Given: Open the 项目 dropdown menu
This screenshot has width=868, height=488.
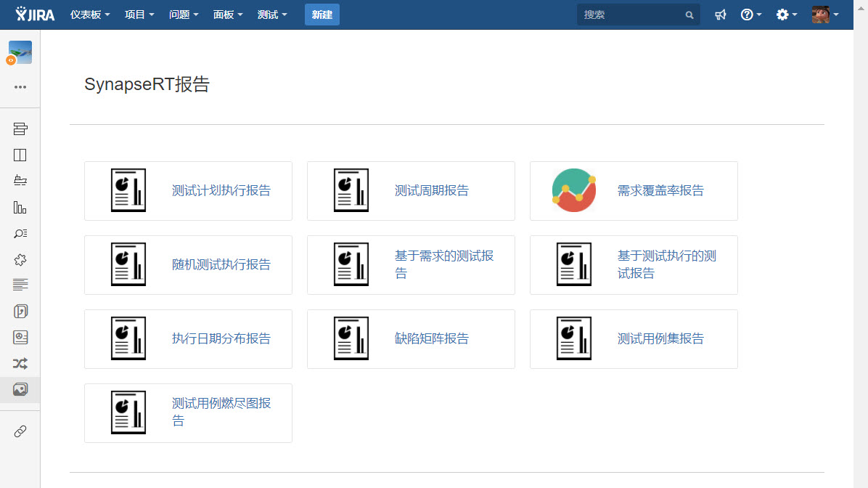Looking at the screenshot, I should coord(139,15).
